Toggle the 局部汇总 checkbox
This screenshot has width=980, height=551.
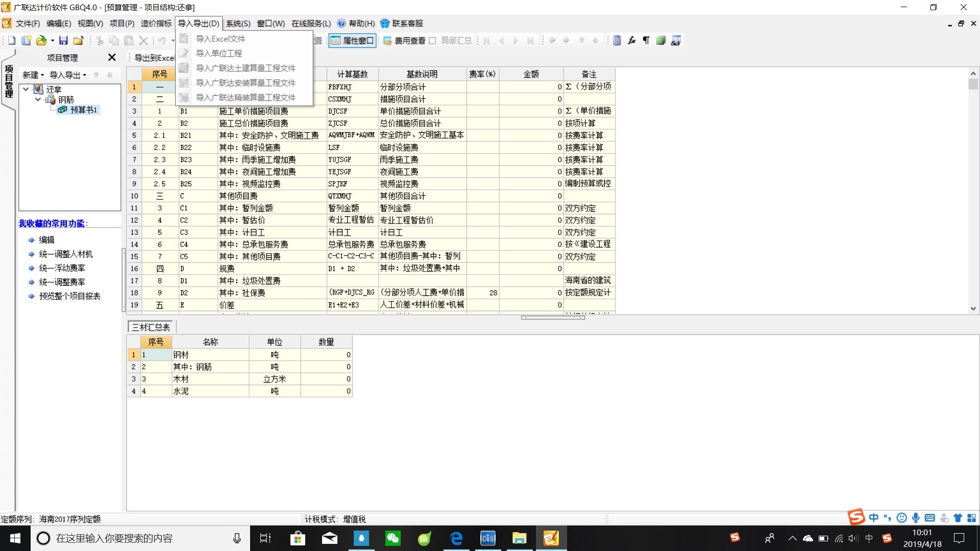[432, 41]
